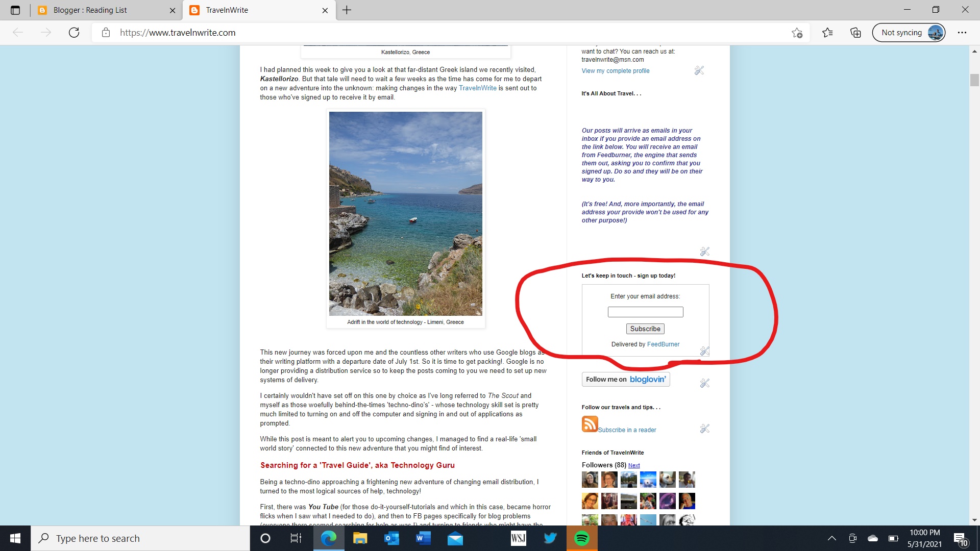Expand the hidden system tray icons chevron
Screen dimensions: 980x551
(831, 538)
